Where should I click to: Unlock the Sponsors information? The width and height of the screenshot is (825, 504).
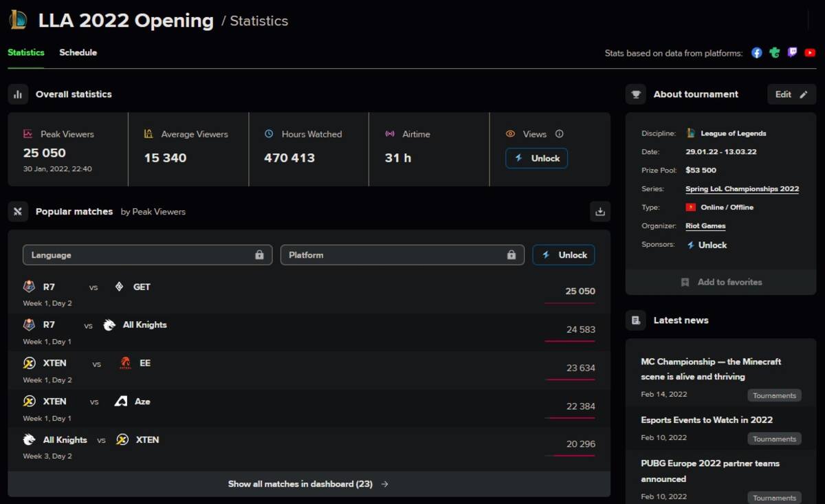click(x=707, y=245)
